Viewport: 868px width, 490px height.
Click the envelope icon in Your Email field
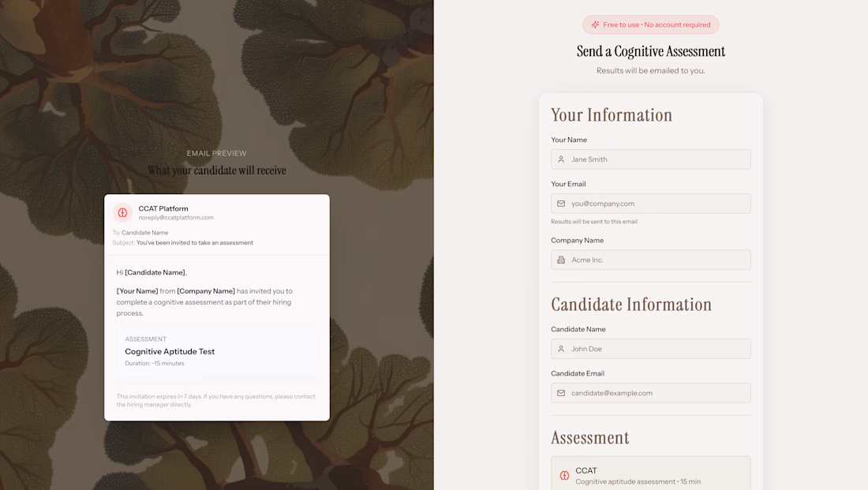pyautogui.click(x=561, y=204)
